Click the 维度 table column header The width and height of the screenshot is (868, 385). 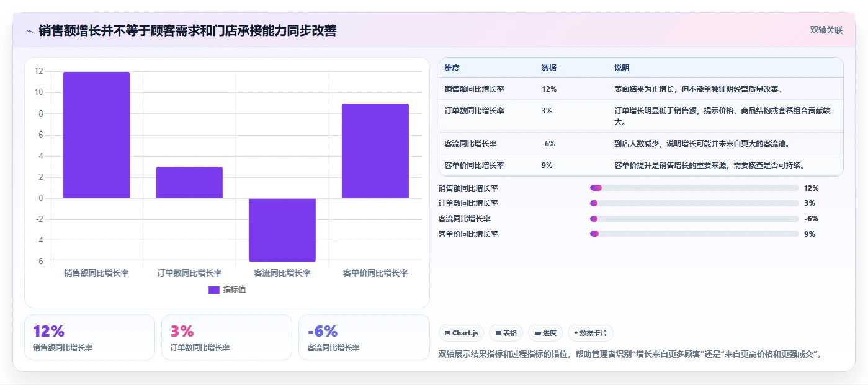[452, 68]
